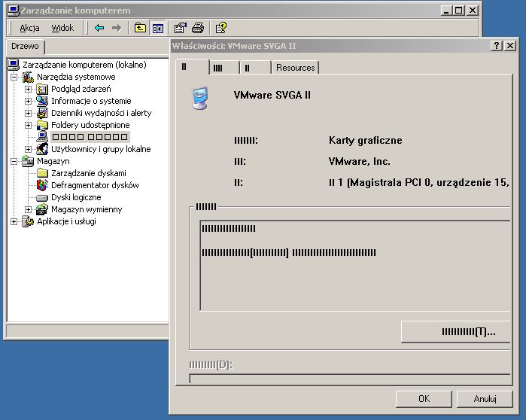Select Zarządzanie dyskami in the tree
The height and width of the screenshot is (420, 526).
pyautogui.click(x=89, y=173)
